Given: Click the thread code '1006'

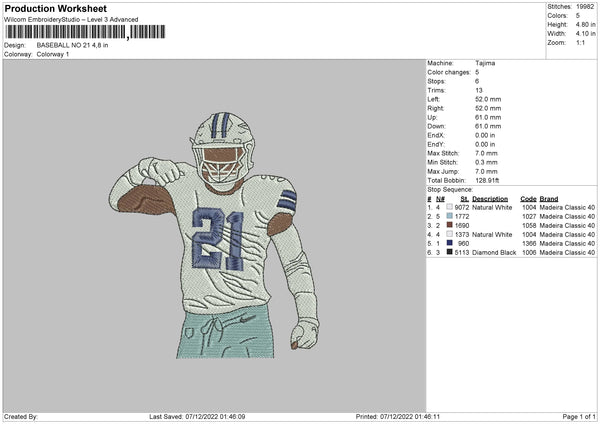Looking at the screenshot, I should point(529,253).
